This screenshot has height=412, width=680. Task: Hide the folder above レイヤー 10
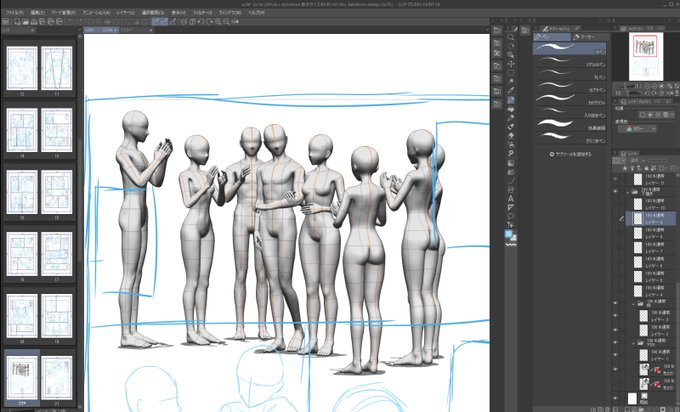(616, 191)
